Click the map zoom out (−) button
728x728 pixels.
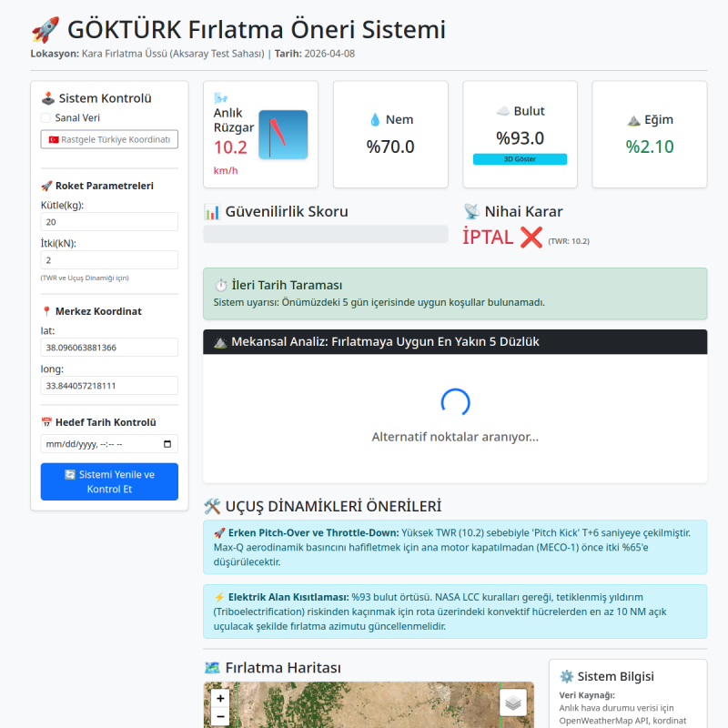(220, 718)
